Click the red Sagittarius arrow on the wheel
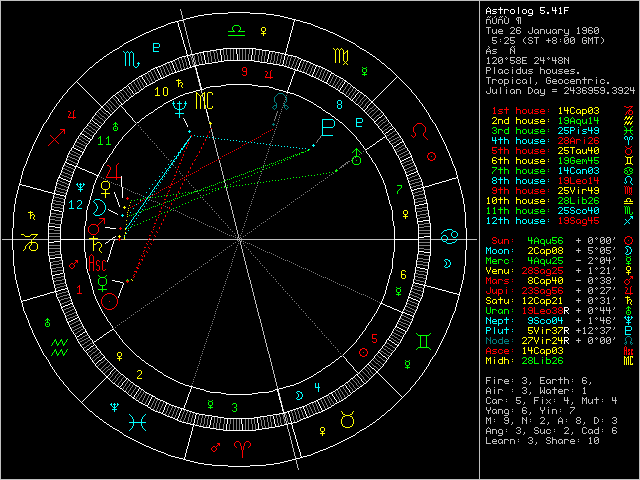The width and height of the screenshot is (640, 480). tap(56, 137)
